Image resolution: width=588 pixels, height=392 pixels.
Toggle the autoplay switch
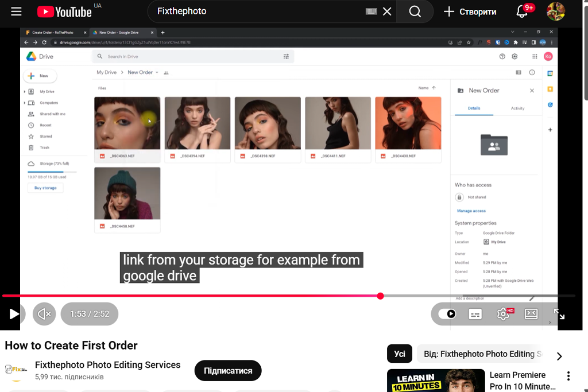click(447, 314)
